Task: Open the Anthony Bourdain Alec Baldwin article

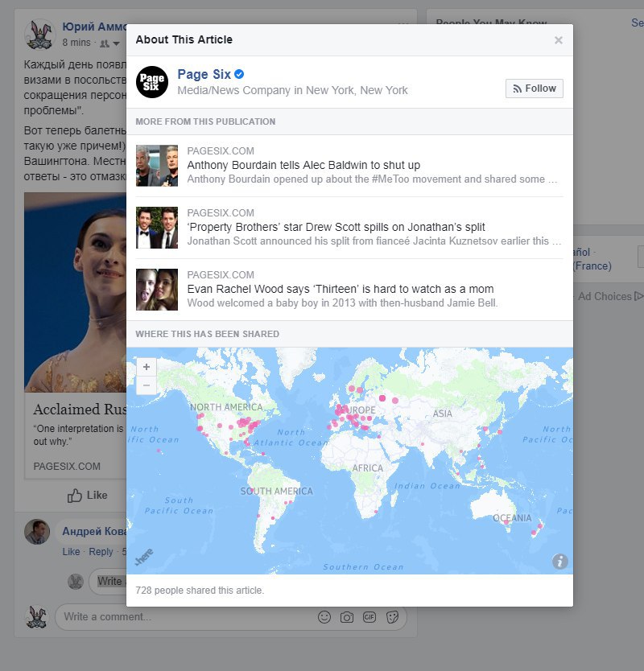Action: click(303, 165)
